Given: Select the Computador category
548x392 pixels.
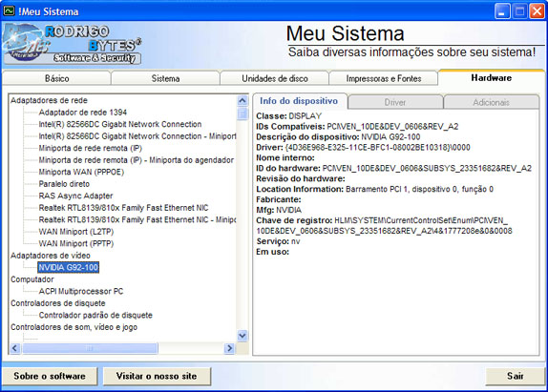Looking at the screenshot, I should tap(32, 279).
